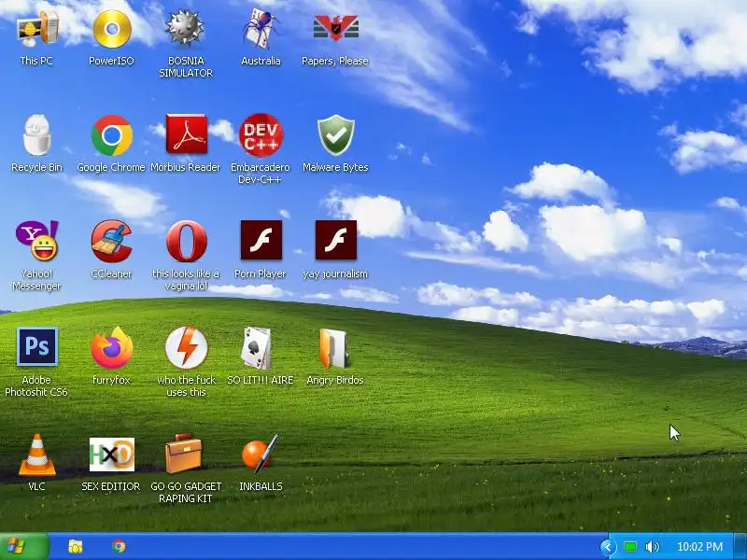This screenshot has width=747, height=560.
Task: Open the Yahoo! Messenger icon
Action: [37, 241]
